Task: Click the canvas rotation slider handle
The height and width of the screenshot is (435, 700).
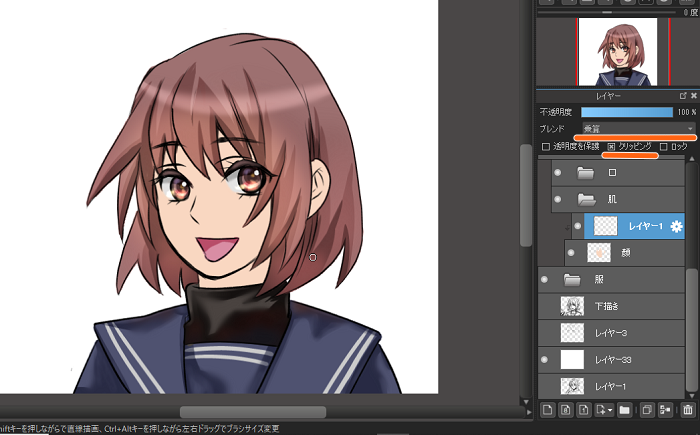Action: [607, 13]
